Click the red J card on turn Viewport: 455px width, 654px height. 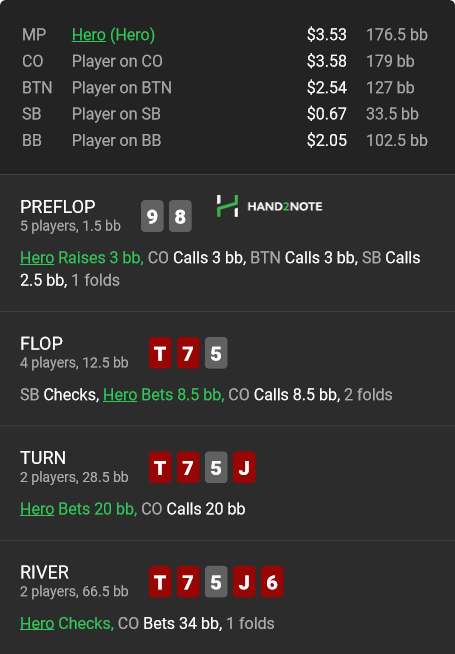[x=244, y=467]
